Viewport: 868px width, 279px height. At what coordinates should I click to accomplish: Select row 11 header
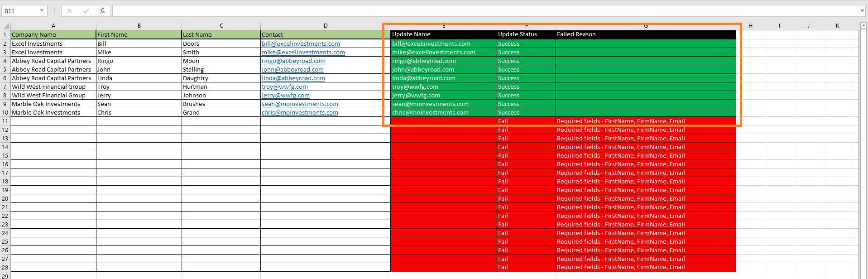click(5, 121)
